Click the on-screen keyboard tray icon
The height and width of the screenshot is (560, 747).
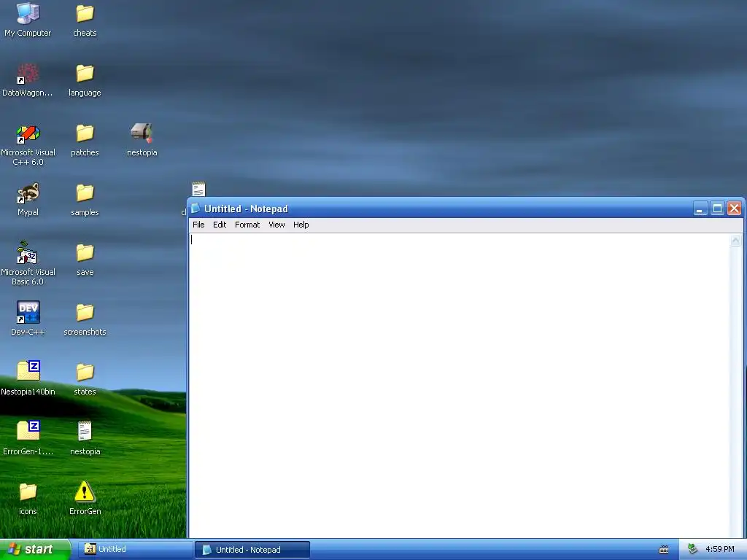tap(664, 550)
